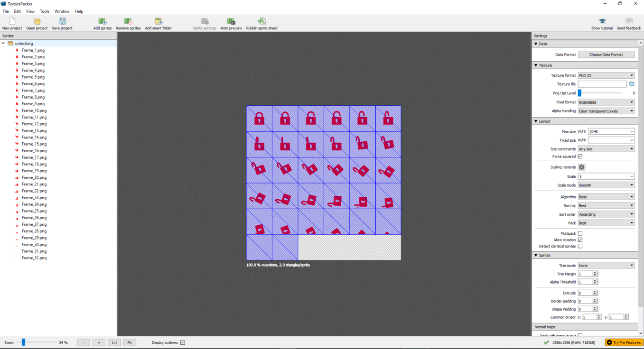Click the zoom in plus button
The height and width of the screenshot is (349, 644).
[x=99, y=342]
